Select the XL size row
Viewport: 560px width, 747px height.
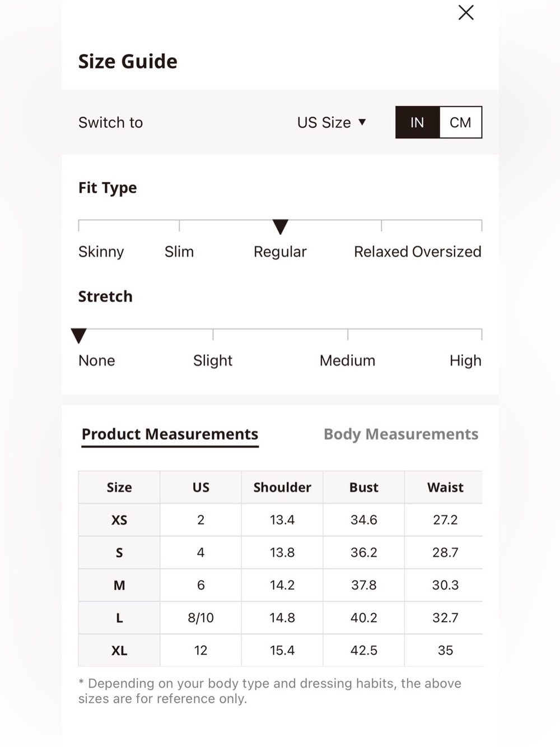[x=280, y=650]
